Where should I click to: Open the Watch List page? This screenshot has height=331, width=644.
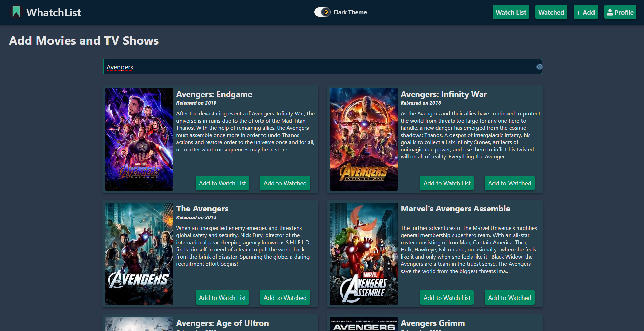[511, 12]
